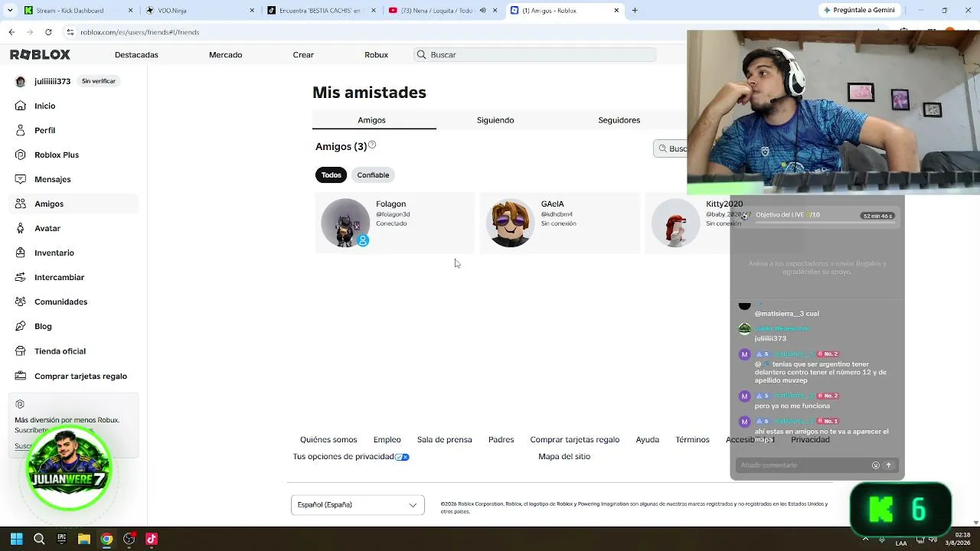980x551 pixels.
Task: Open Inventario via its backpack icon
Action: pyautogui.click(x=21, y=253)
